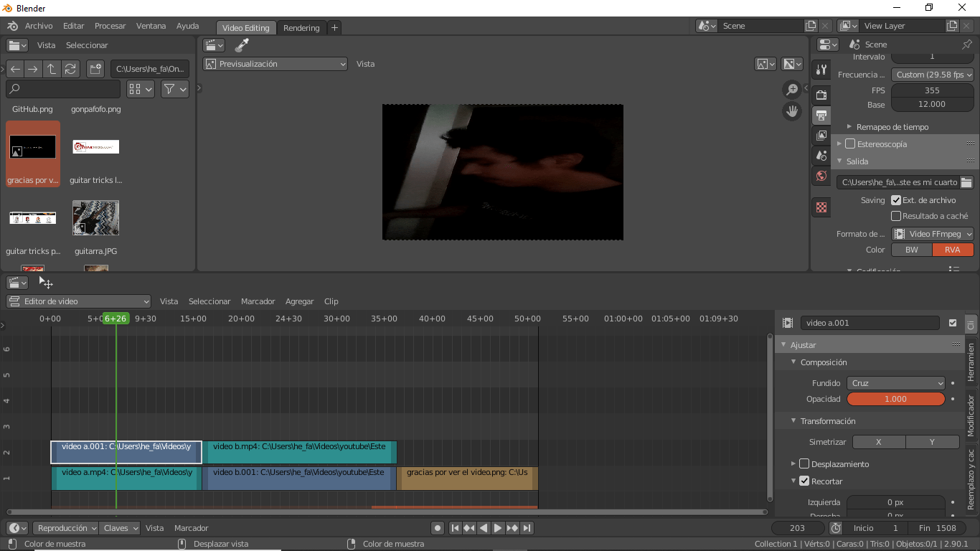Toggle Simetrizar X mirror
This screenshot has height=551, width=980.
pos(879,442)
